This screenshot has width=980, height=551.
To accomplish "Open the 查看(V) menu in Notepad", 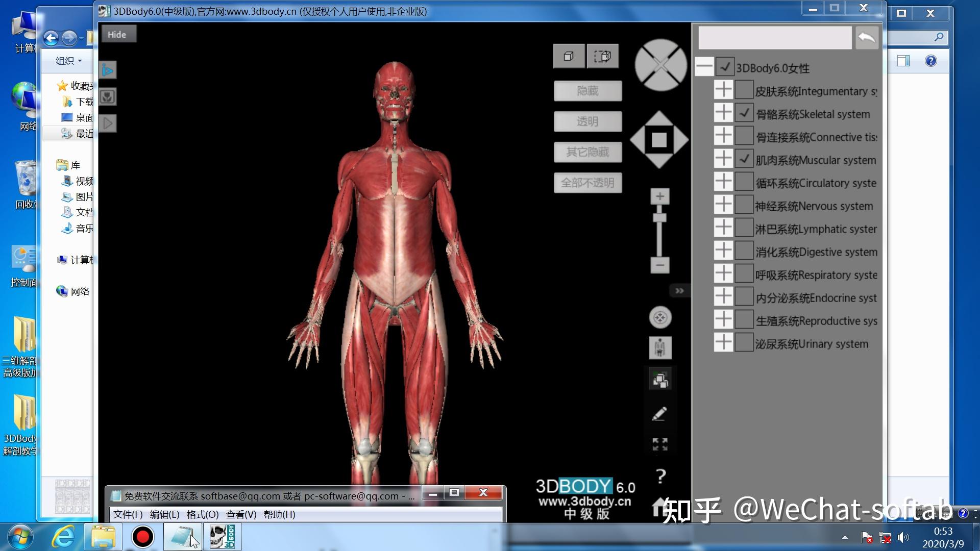I will click(x=241, y=514).
